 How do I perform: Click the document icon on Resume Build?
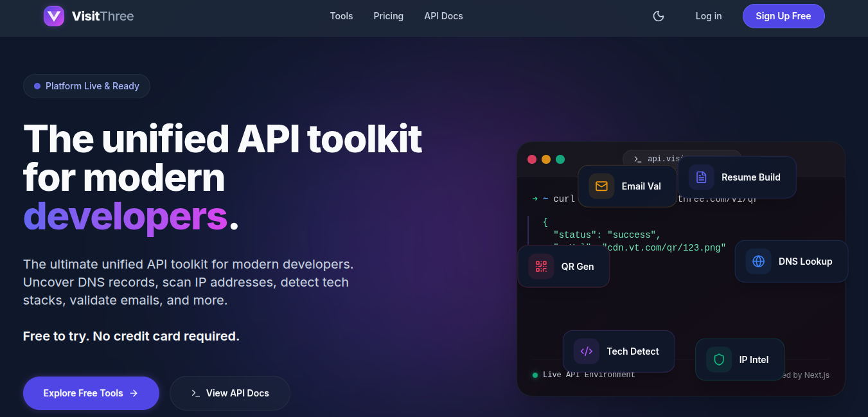point(701,177)
